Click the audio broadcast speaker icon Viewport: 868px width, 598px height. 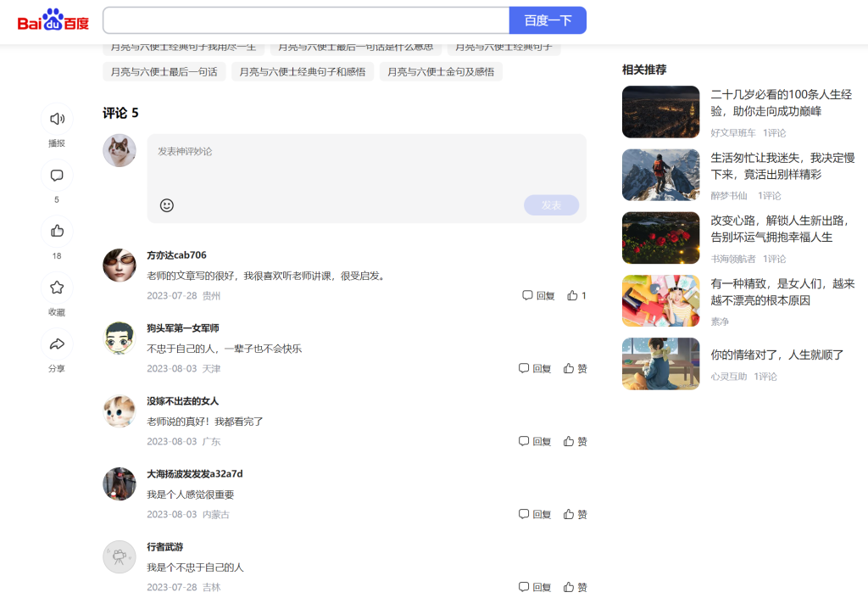(57, 119)
